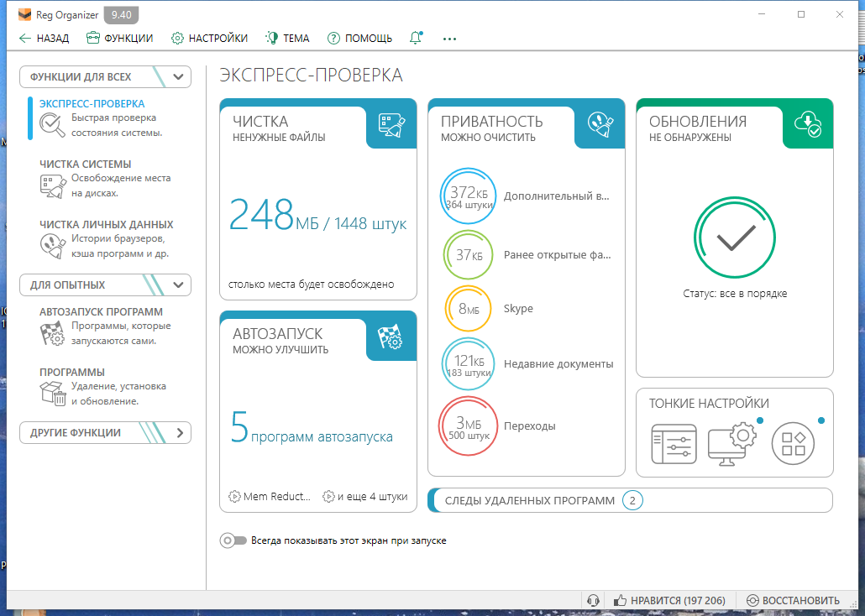Open the first Тонкие настройки tweak icon

click(673, 443)
